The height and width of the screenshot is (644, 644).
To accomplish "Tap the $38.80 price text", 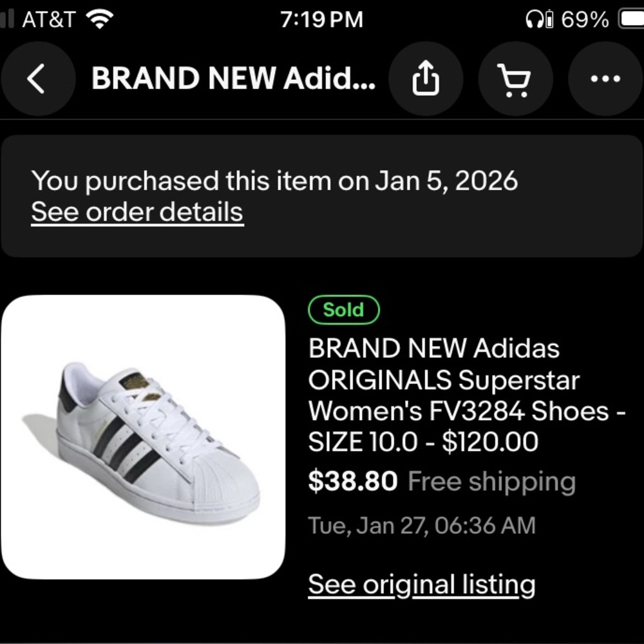I will point(353,481).
